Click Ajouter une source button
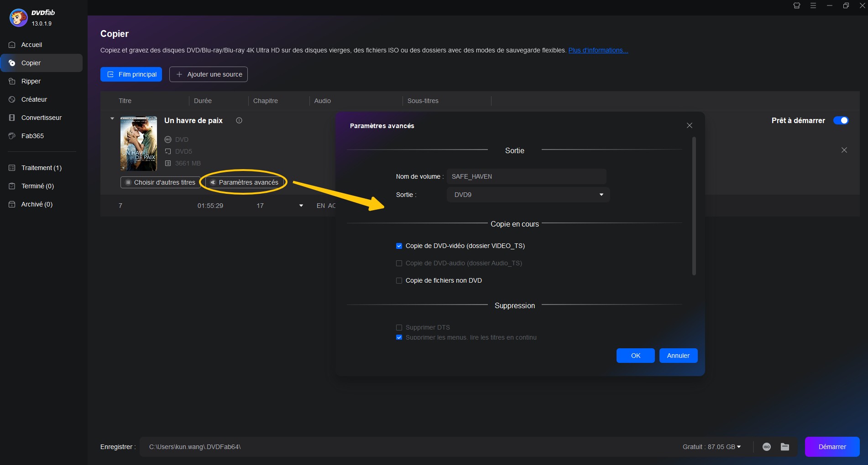Screen dimensions: 868x465 (209, 74)
